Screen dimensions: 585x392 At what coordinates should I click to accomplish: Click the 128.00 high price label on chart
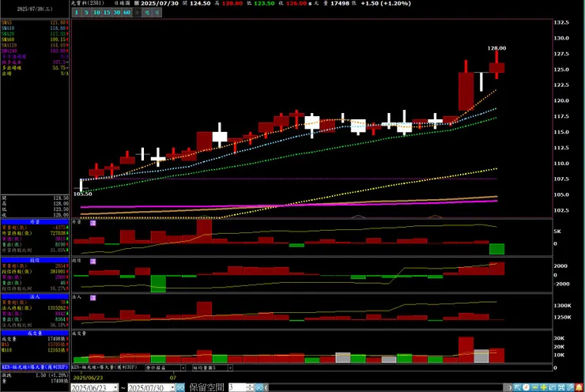point(496,48)
